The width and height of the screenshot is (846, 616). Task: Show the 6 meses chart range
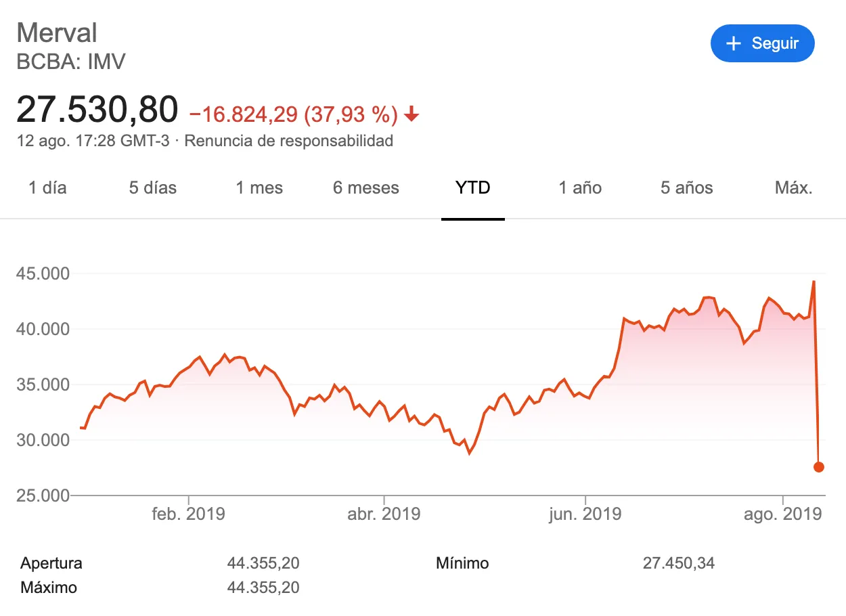(x=366, y=188)
